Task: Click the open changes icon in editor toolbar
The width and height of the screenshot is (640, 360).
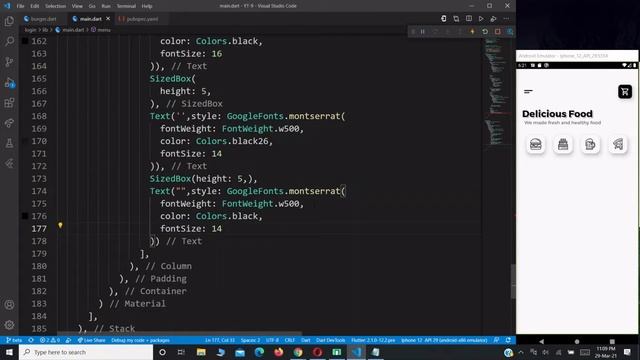Action: (456, 19)
